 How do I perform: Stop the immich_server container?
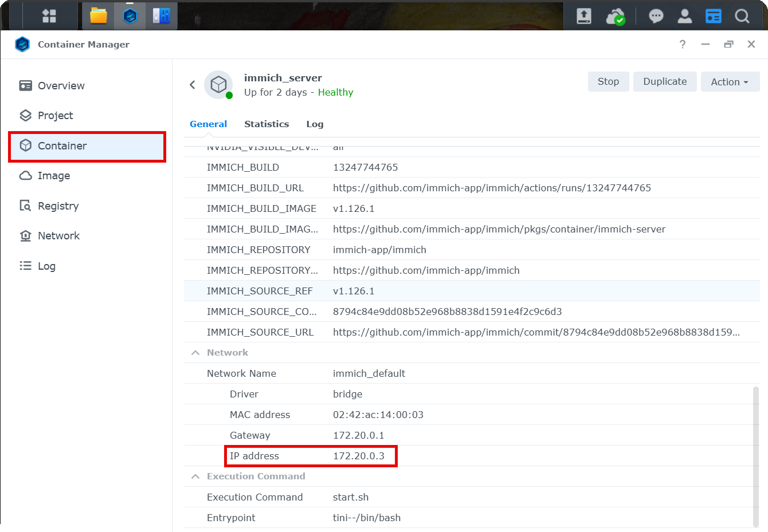(608, 81)
